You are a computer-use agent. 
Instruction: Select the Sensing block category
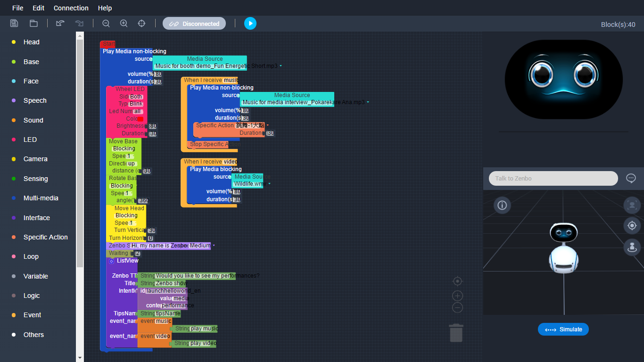36,179
